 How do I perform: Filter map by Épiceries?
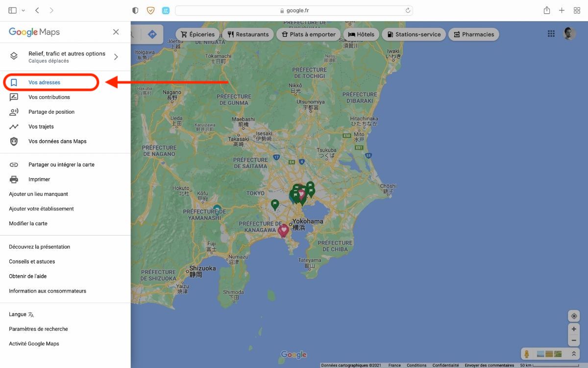coord(197,34)
